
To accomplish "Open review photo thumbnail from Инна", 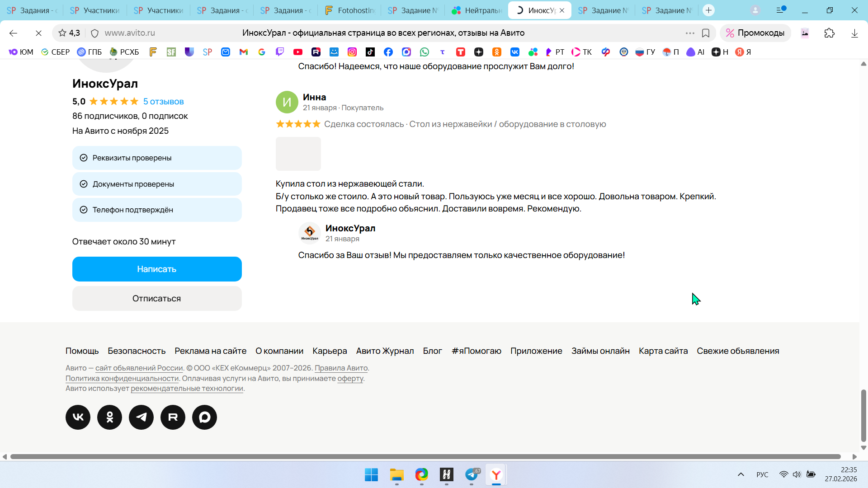I will click(298, 154).
